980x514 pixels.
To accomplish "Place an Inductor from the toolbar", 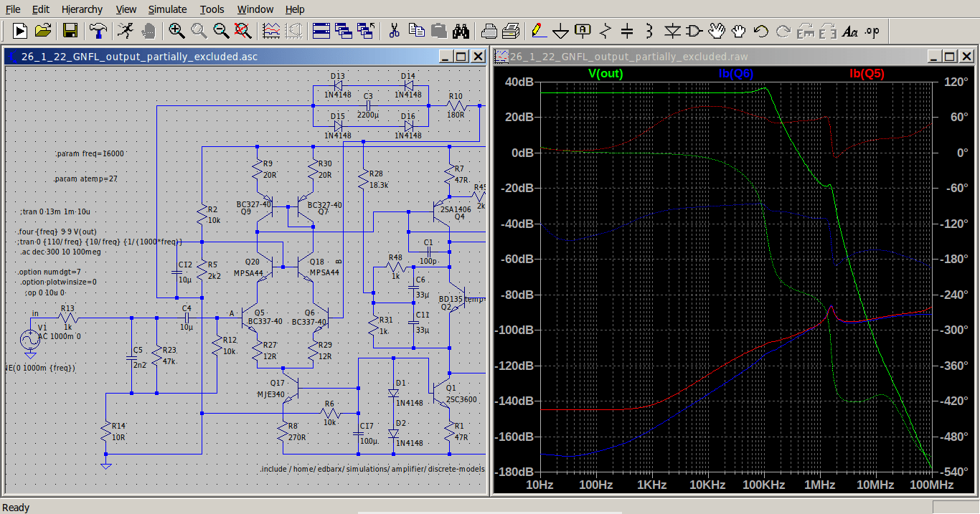I will pyautogui.click(x=650, y=31).
